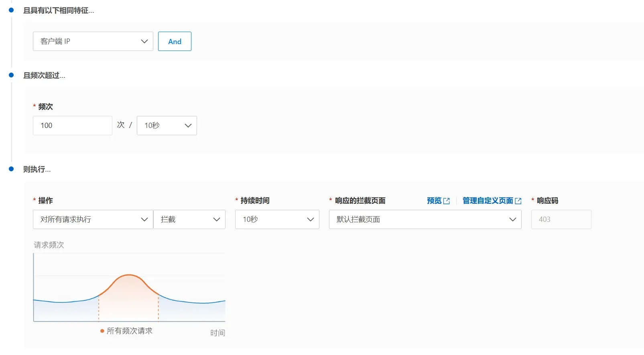Image resolution: width=644 pixels, height=355 pixels.
Task: Click the And button
Action: click(x=175, y=41)
